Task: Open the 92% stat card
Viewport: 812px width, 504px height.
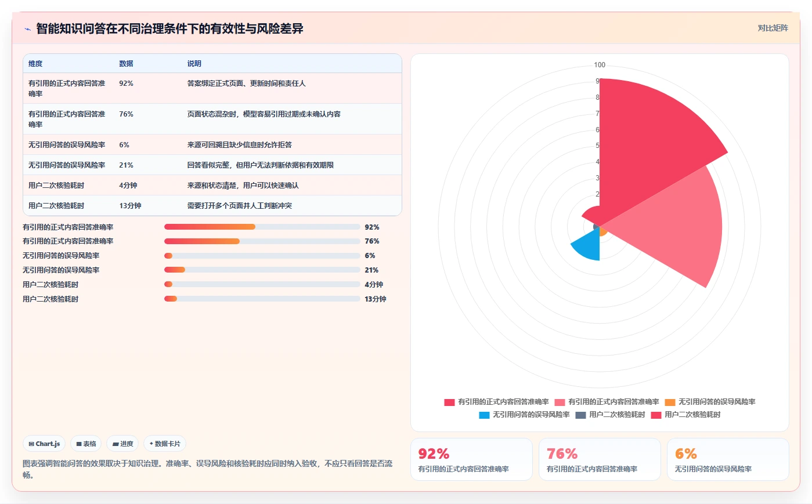Action: (471, 459)
